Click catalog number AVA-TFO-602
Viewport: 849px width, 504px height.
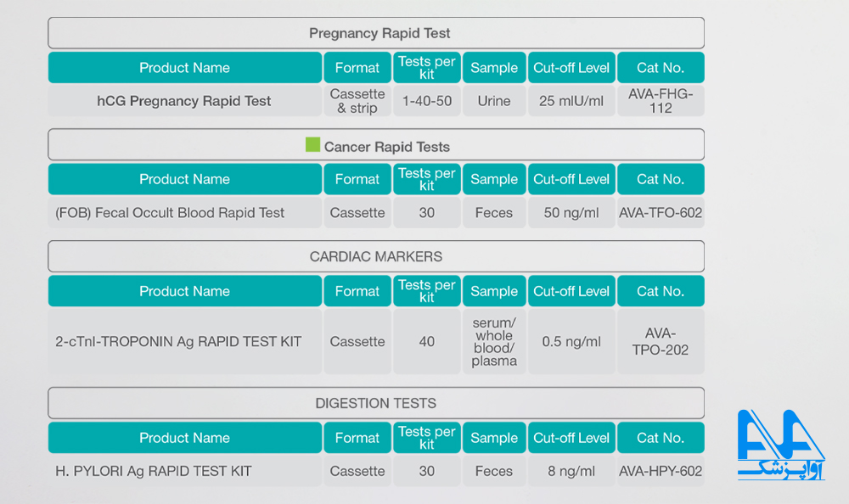[x=661, y=213]
